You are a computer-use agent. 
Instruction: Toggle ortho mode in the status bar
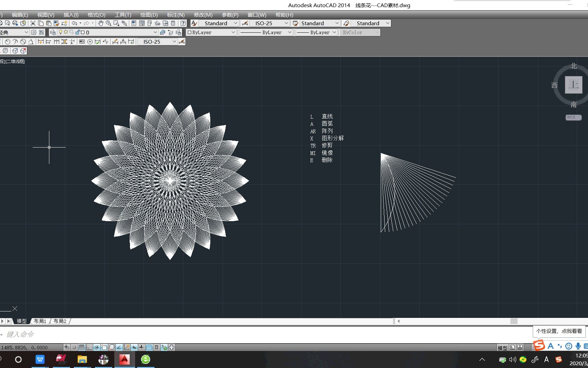pyautogui.click(x=88, y=347)
